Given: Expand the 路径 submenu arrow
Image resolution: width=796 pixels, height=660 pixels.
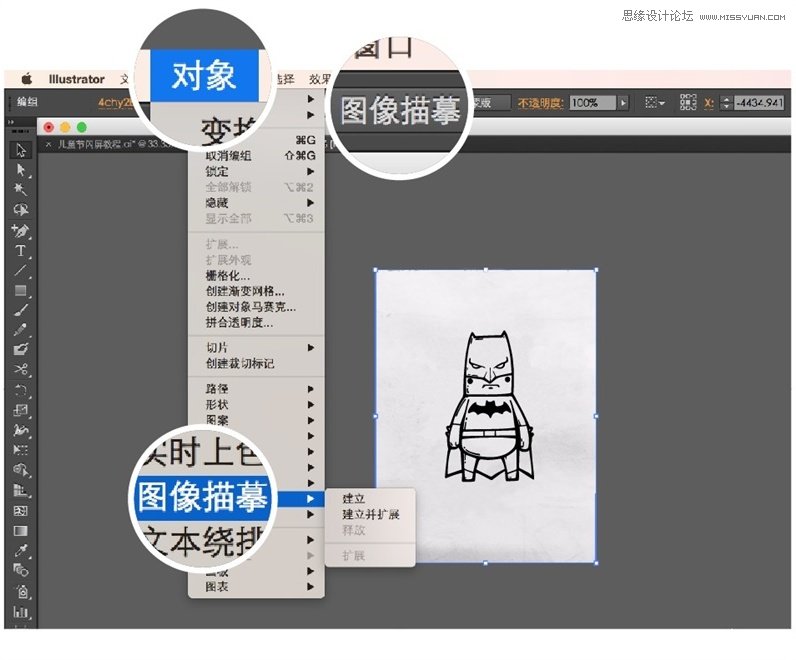Looking at the screenshot, I should pyautogui.click(x=311, y=389).
